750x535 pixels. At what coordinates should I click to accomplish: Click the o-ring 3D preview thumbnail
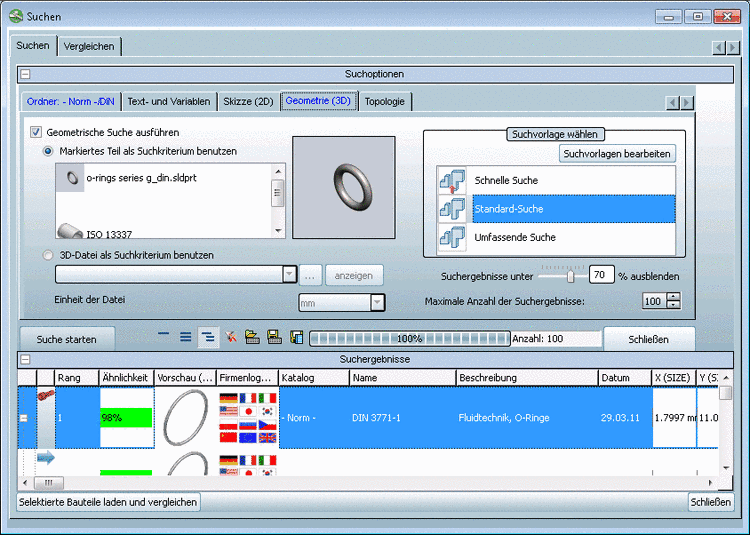(x=343, y=186)
